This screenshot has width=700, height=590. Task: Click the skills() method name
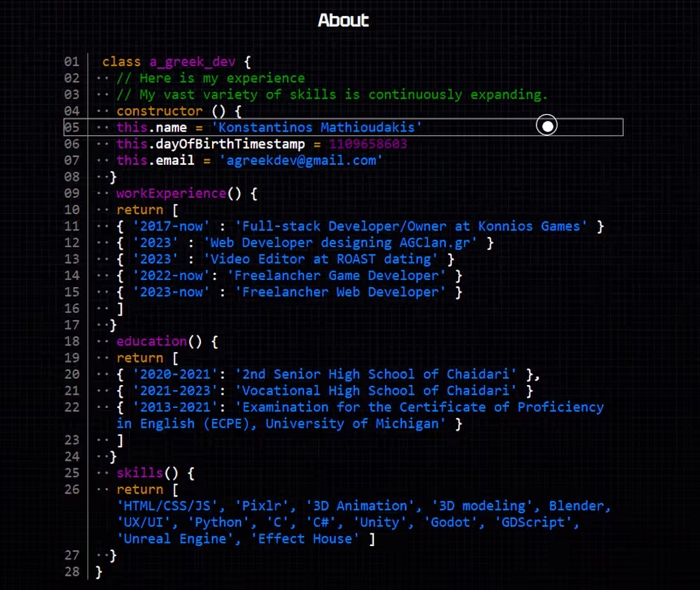pyautogui.click(x=139, y=472)
